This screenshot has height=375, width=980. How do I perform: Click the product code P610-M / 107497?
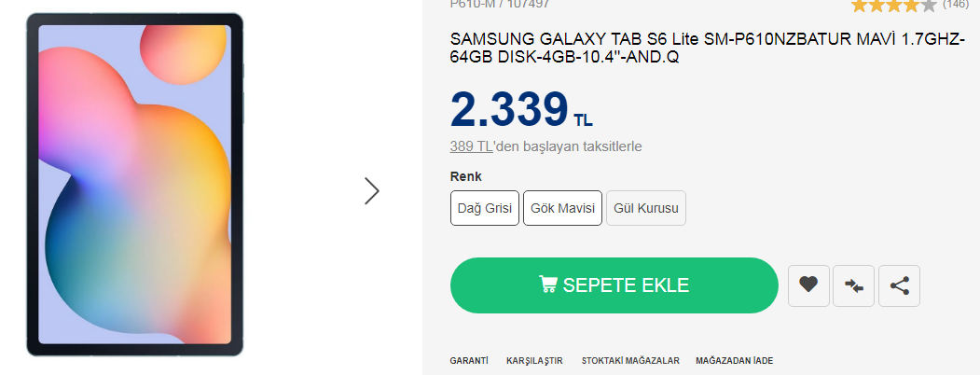(x=499, y=4)
